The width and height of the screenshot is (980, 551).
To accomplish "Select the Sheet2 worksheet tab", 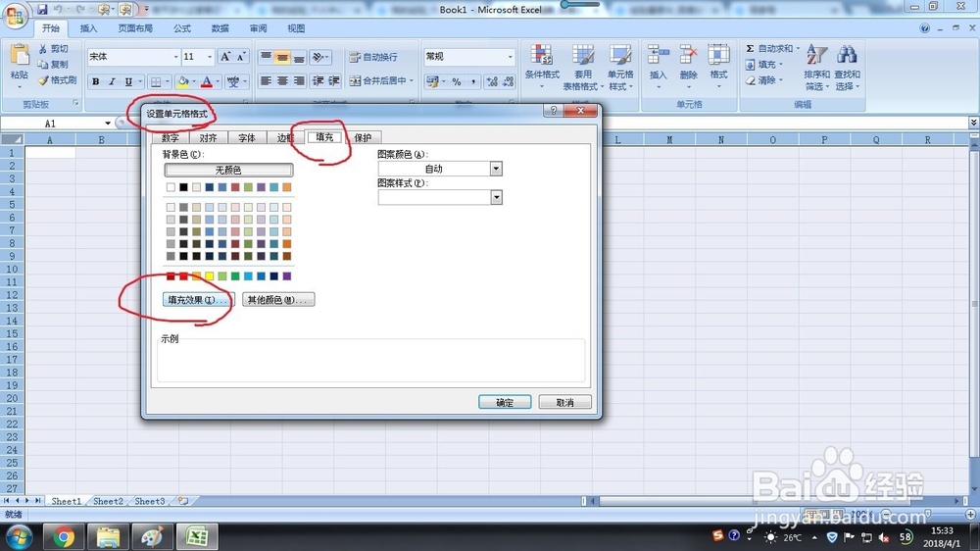I will 108,501.
